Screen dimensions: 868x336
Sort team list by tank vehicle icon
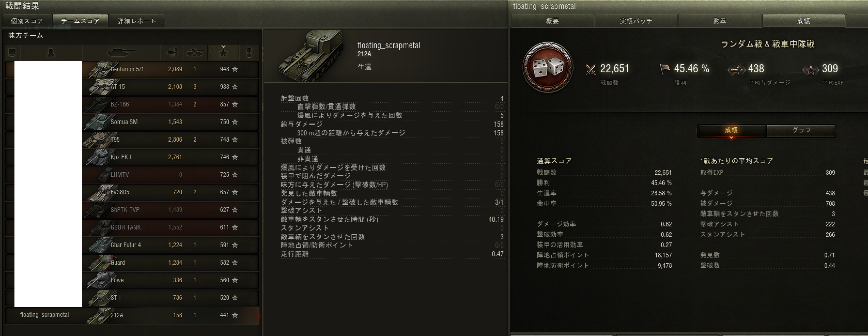[x=121, y=52]
